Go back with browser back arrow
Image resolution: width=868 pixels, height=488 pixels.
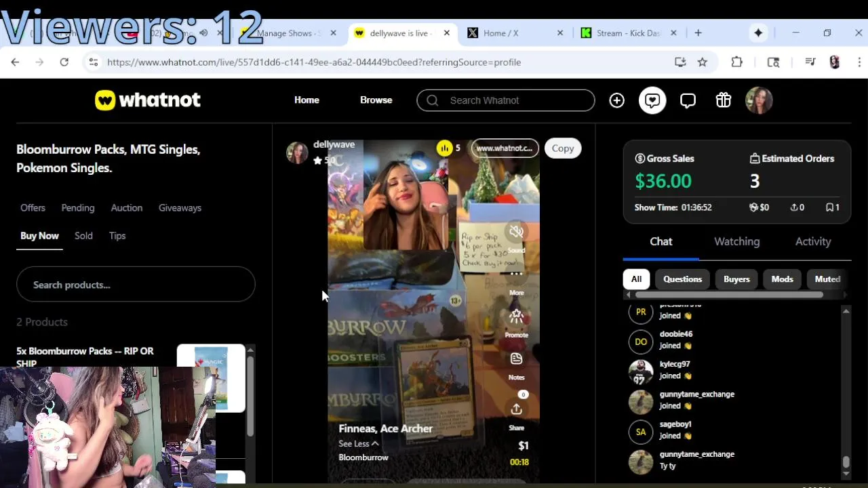tap(15, 62)
